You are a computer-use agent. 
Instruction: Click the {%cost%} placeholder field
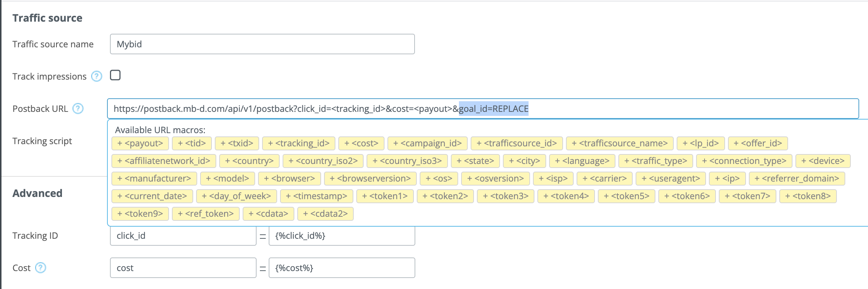click(x=342, y=268)
